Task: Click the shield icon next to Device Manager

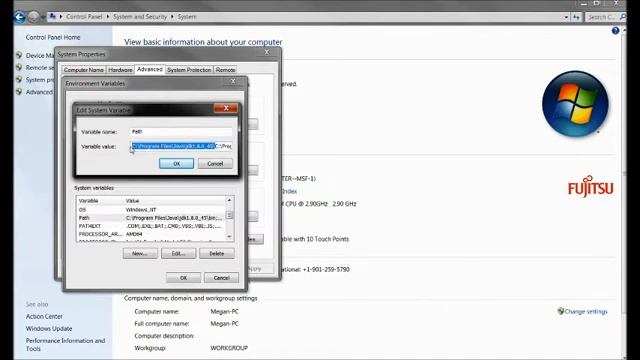Action: click(x=19, y=55)
